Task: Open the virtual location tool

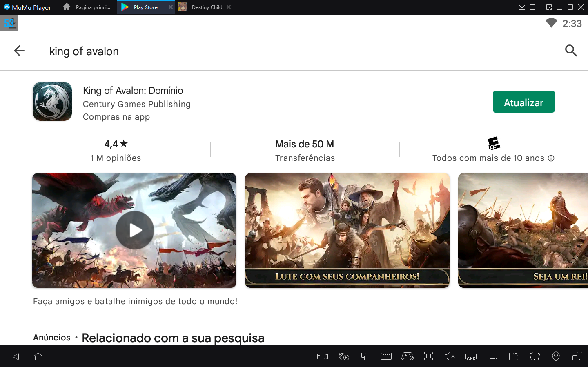Action: [x=556, y=356]
